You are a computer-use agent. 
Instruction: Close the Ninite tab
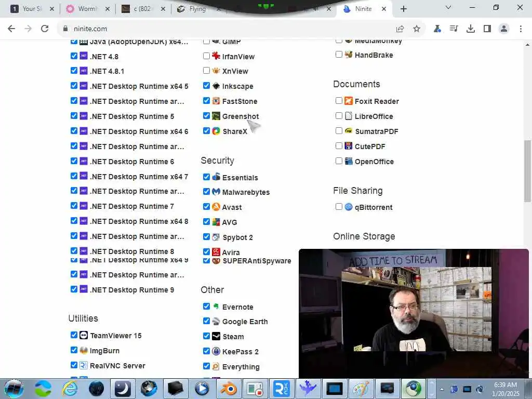[384, 9]
